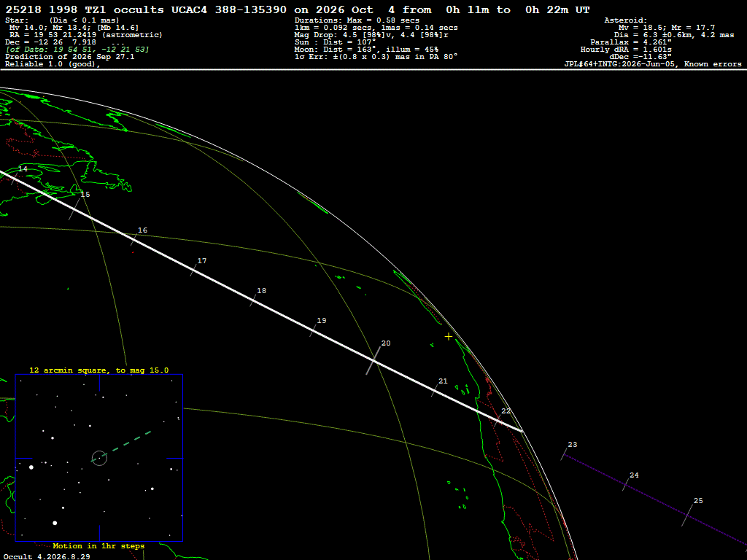The image size is (747, 560).
Task: Select the path tick labeled 22
Action: pyautogui.click(x=498, y=420)
